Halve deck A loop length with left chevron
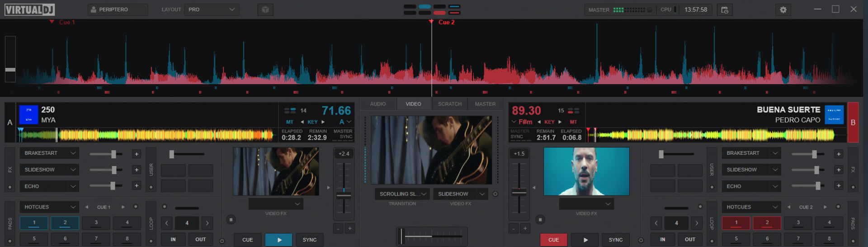Viewport: 868px width, 247px height. 167,223
